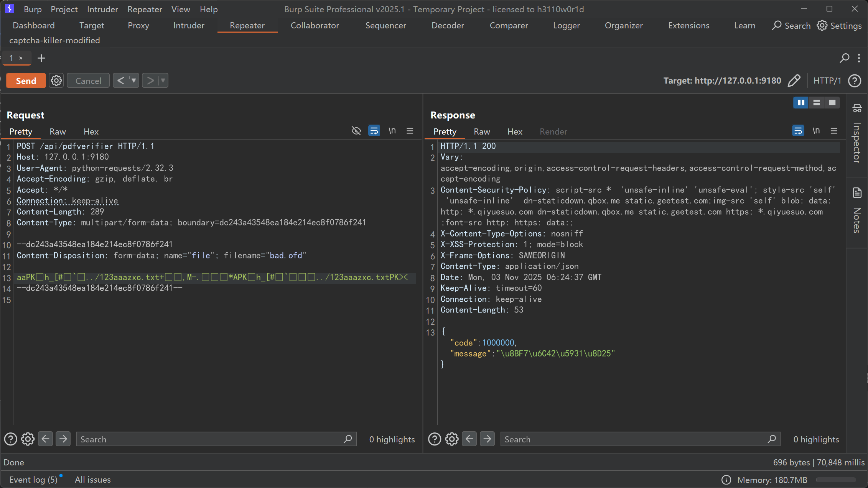Toggle request line wrap button
The height and width of the screenshot is (488, 868).
tap(374, 131)
